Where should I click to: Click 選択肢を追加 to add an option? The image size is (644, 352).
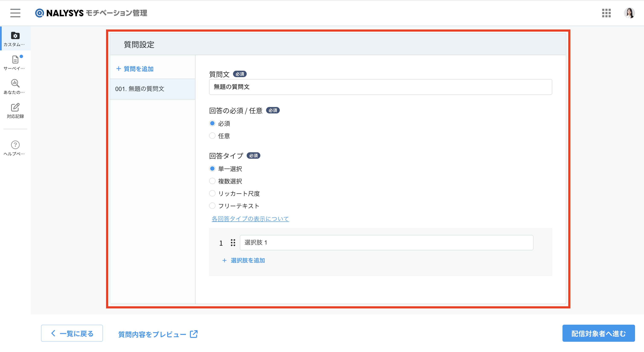click(x=243, y=260)
